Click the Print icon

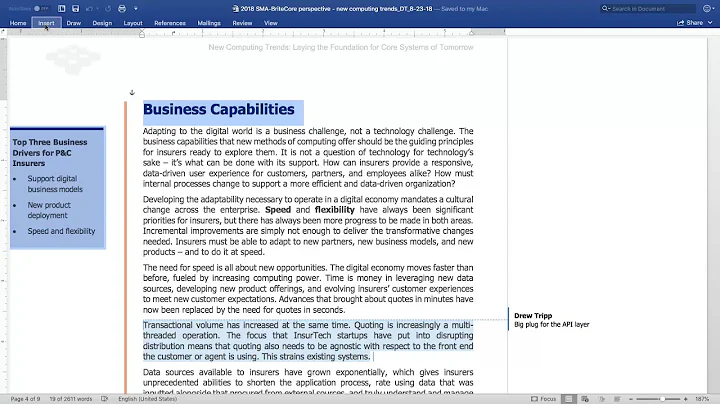point(122,9)
